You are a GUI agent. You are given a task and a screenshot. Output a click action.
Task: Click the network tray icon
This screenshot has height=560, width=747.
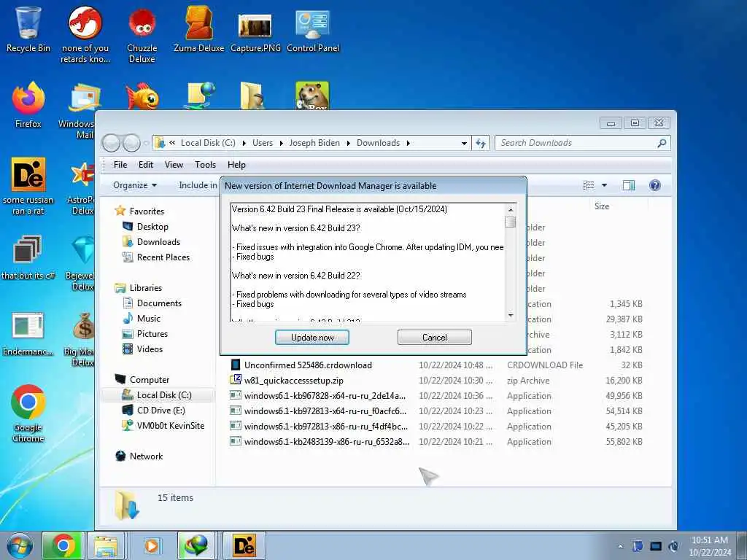pos(656,546)
